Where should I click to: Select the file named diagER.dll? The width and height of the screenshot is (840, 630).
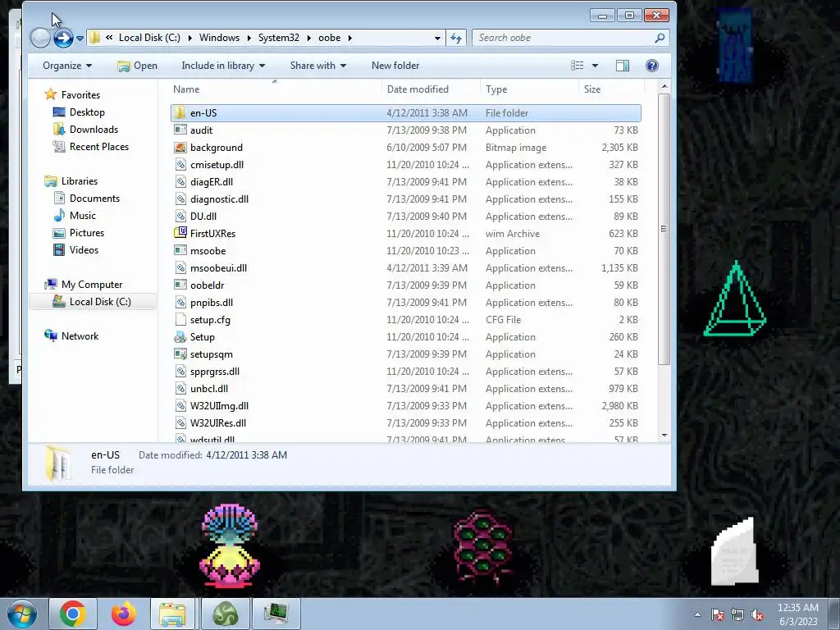point(211,181)
